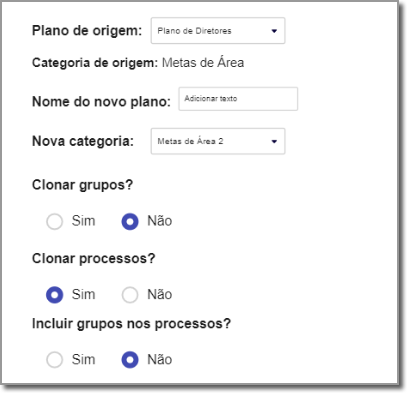Select Não for Clonar processos
The image size is (407, 393).
pos(130,295)
